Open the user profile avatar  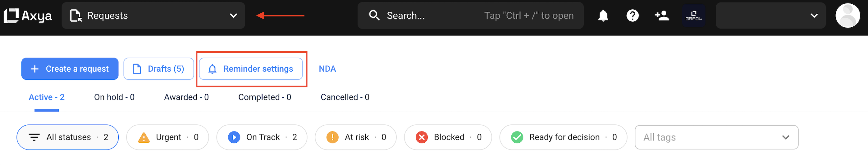(847, 16)
